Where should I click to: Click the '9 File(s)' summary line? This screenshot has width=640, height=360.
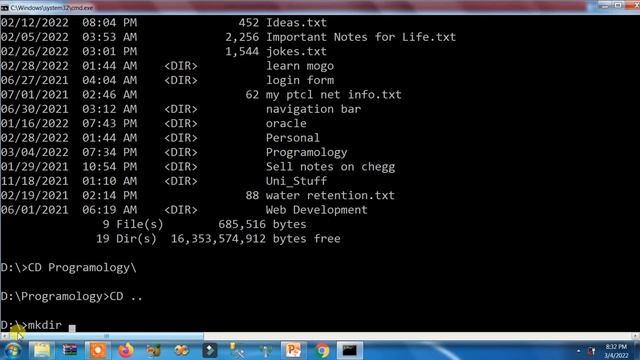[133, 224]
